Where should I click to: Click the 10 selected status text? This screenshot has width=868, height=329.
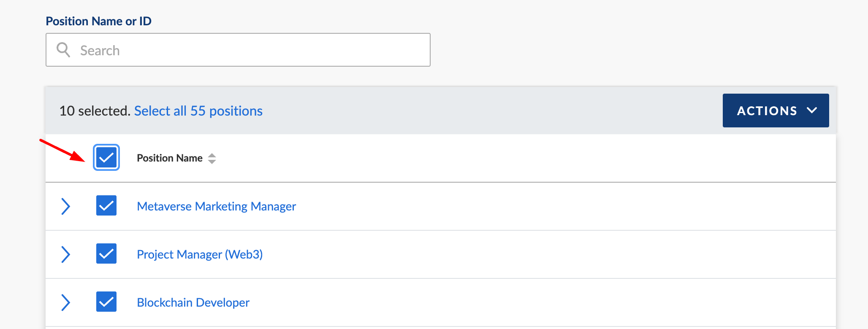coord(95,111)
